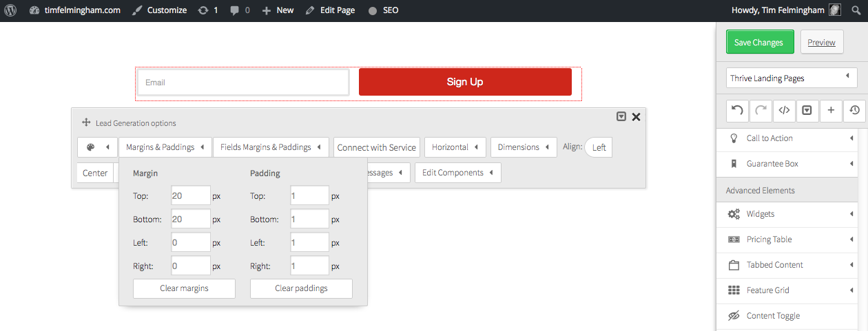The image size is (868, 331).
Task: Grab the move handle icon on options panel
Action: (86, 122)
